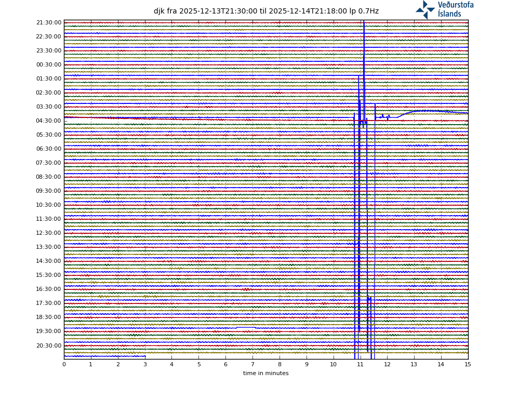Click the 08:30:00 row label

pos(49,177)
